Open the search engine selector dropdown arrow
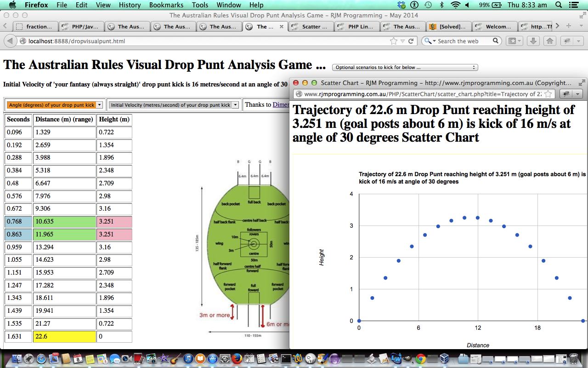 click(x=429, y=41)
